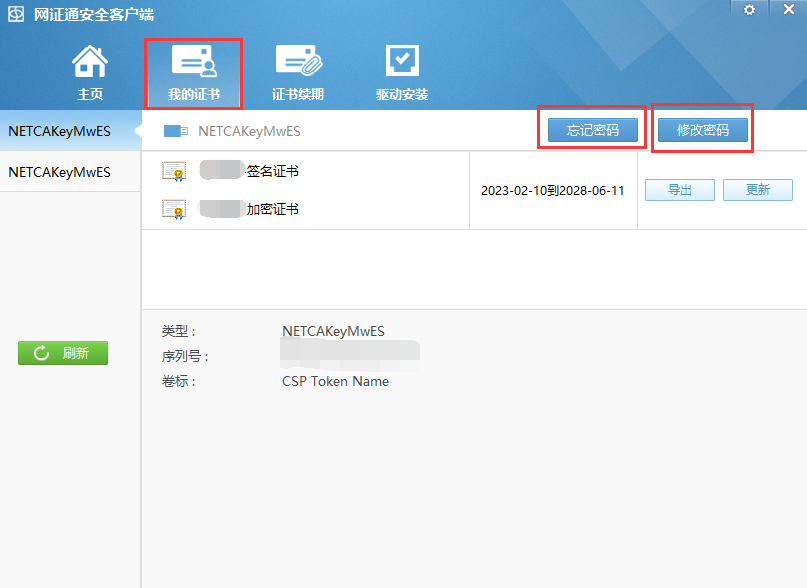Click the certificate validity date range

(x=552, y=190)
